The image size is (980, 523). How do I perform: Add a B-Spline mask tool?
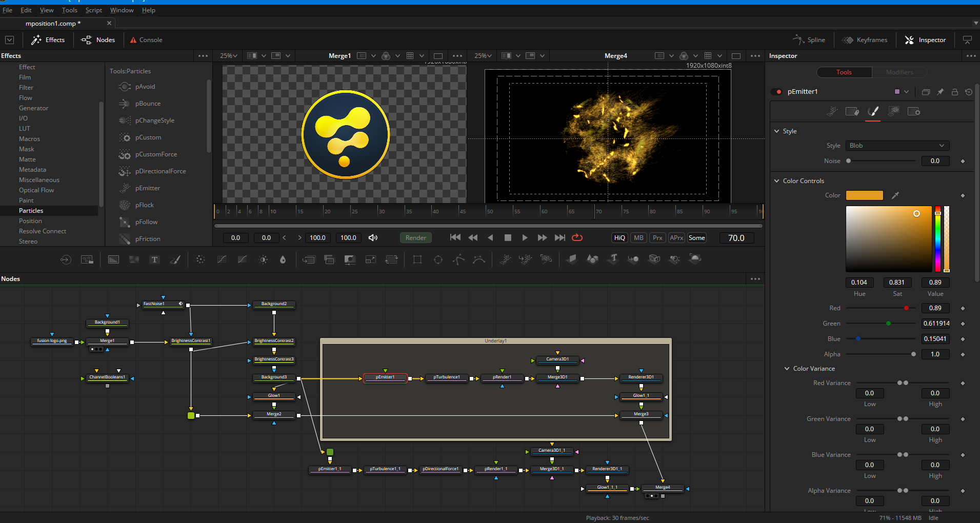tap(479, 259)
